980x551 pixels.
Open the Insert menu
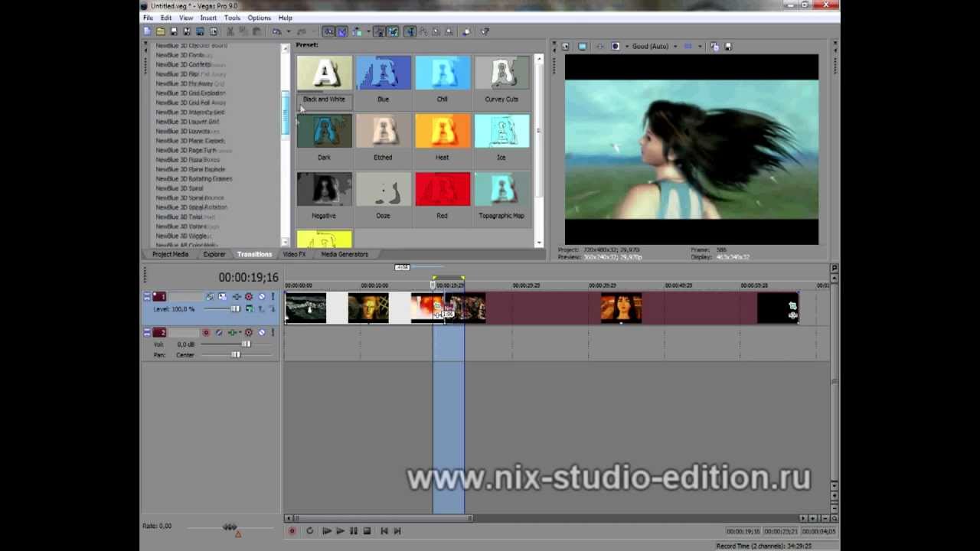208,18
